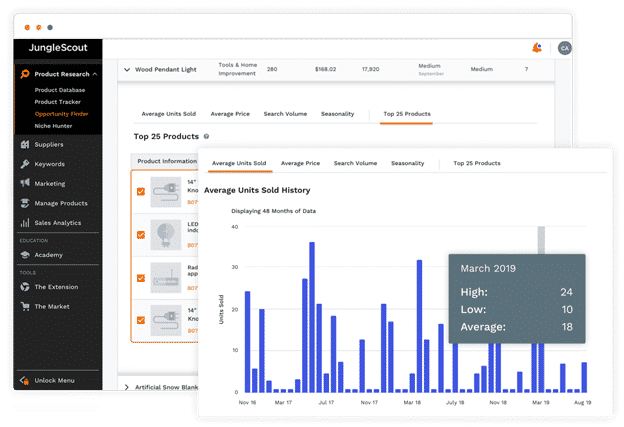Click The Extension menu label
Screen dimensions: 624x427
click(56, 287)
